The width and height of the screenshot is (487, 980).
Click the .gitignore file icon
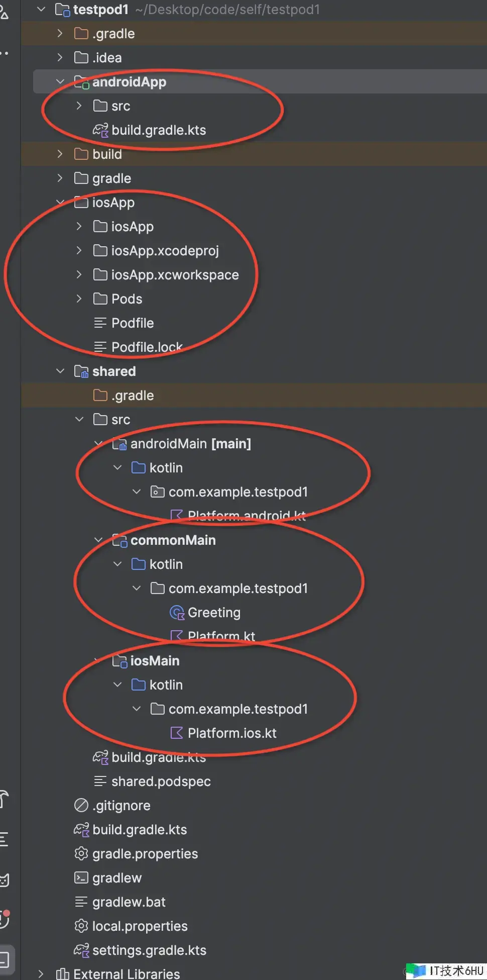[81, 806]
